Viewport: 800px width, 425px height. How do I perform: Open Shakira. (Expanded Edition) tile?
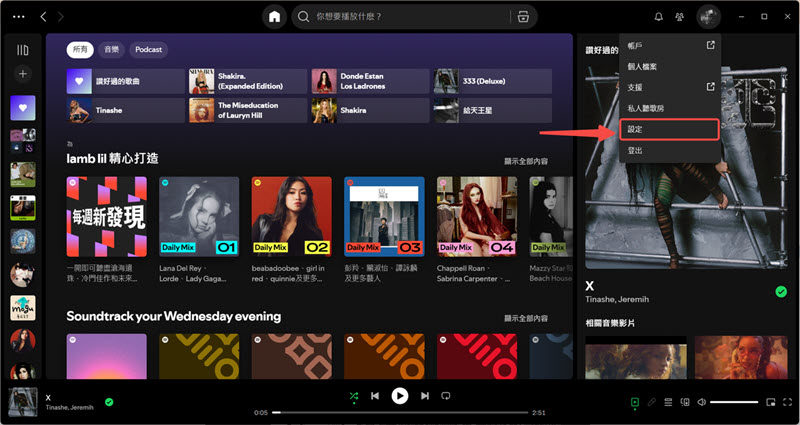[x=248, y=82]
